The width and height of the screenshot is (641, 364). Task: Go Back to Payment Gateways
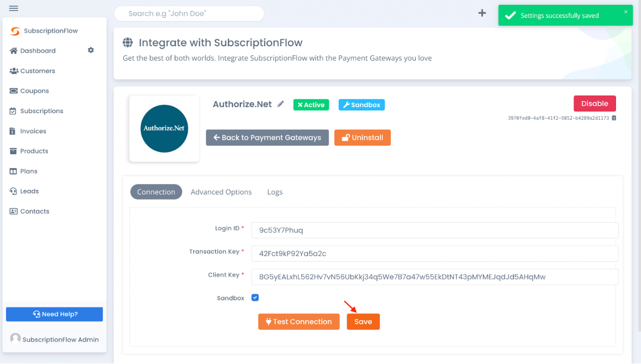[267, 137]
